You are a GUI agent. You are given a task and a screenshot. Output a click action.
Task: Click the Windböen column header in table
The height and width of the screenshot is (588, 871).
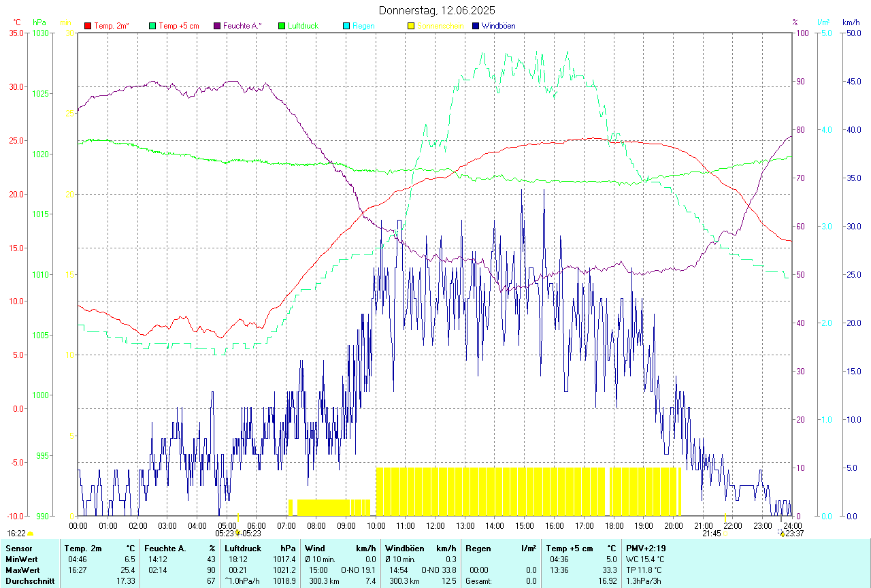tap(404, 548)
